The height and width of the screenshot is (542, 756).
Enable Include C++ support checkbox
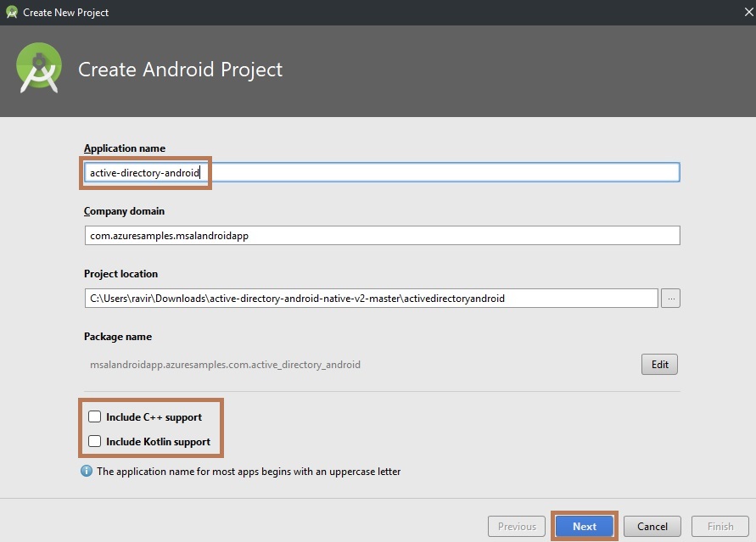(95, 417)
